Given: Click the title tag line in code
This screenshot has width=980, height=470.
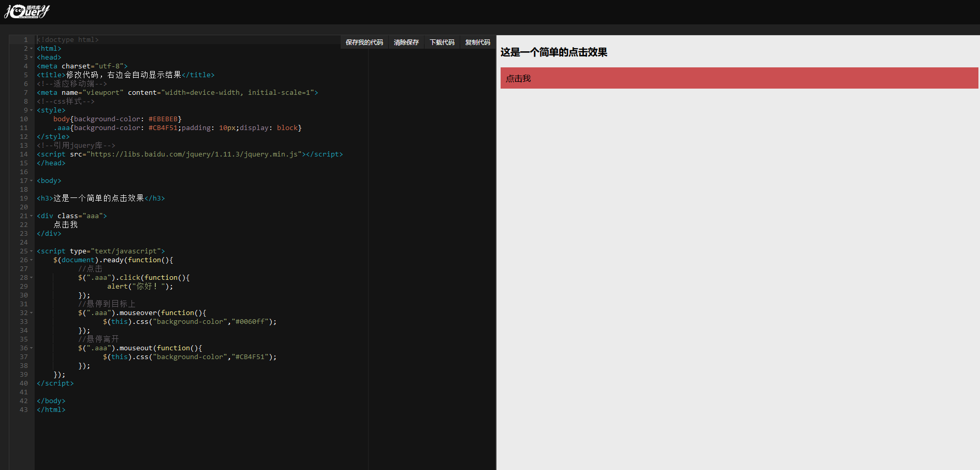Looking at the screenshot, I should [x=126, y=75].
